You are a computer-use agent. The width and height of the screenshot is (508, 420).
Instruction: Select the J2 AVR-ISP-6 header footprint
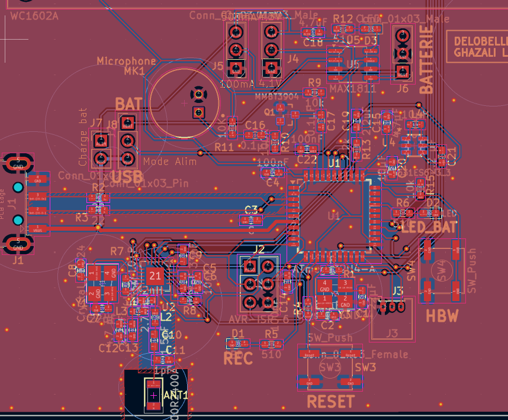(259, 285)
